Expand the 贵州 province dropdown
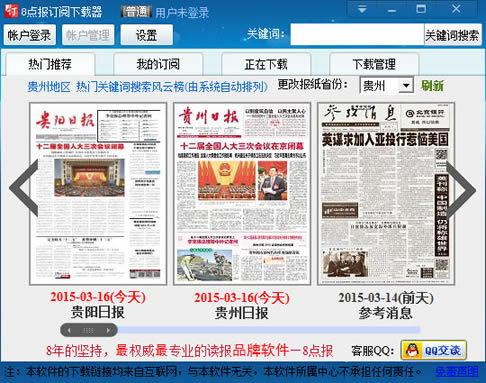The image size is (486, 383). tap(406, 86)
